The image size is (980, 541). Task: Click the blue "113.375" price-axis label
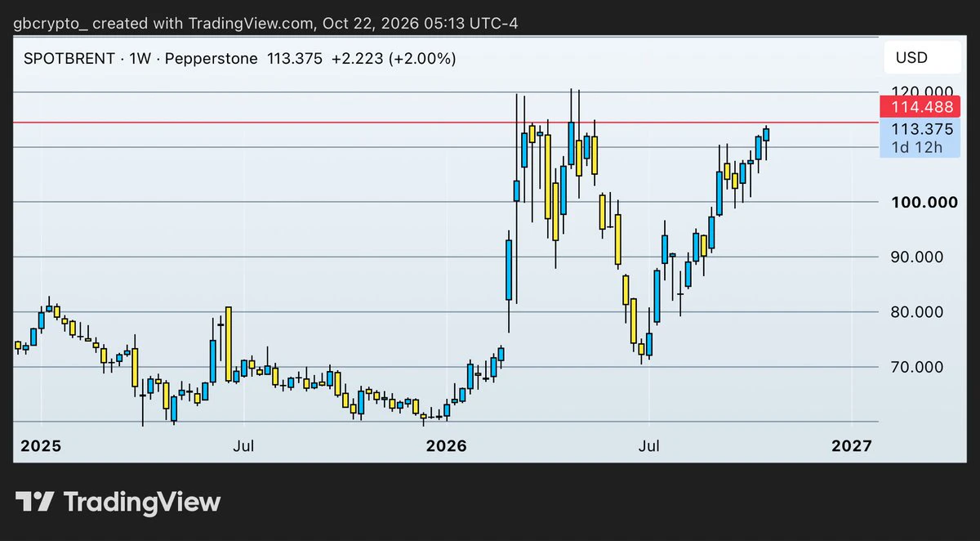click(922, 128)
